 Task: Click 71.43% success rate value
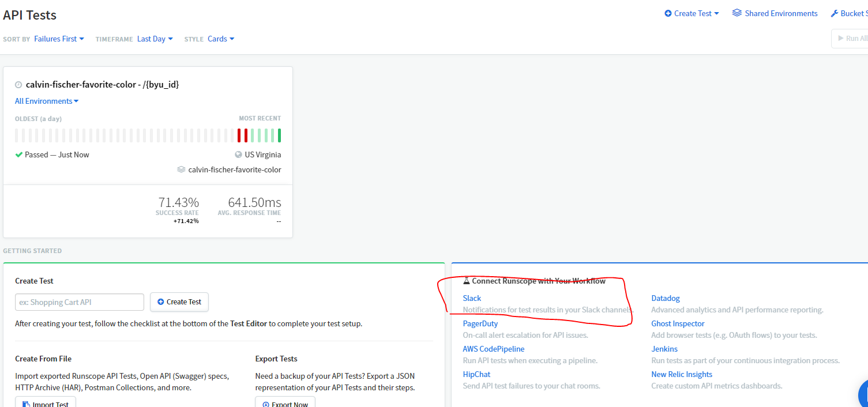click(x=178, y=202)
